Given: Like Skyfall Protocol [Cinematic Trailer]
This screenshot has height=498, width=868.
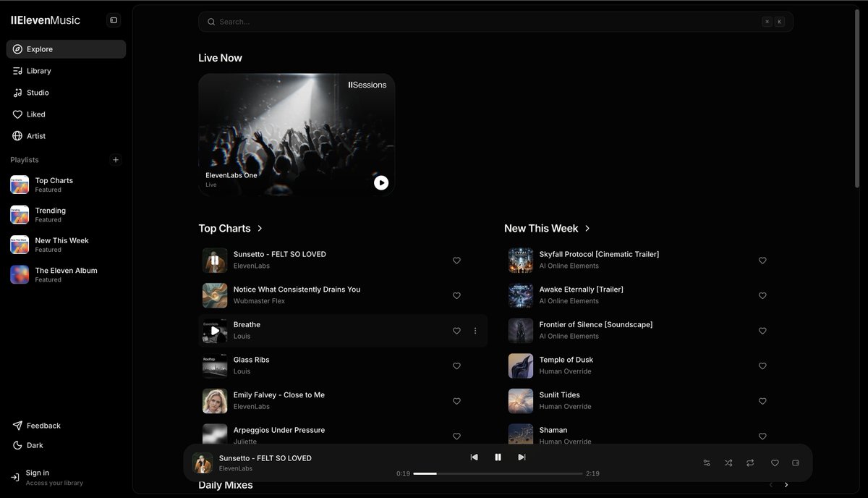Looking at the screenshot, I should pyautogui.click(x=762, y=261).
